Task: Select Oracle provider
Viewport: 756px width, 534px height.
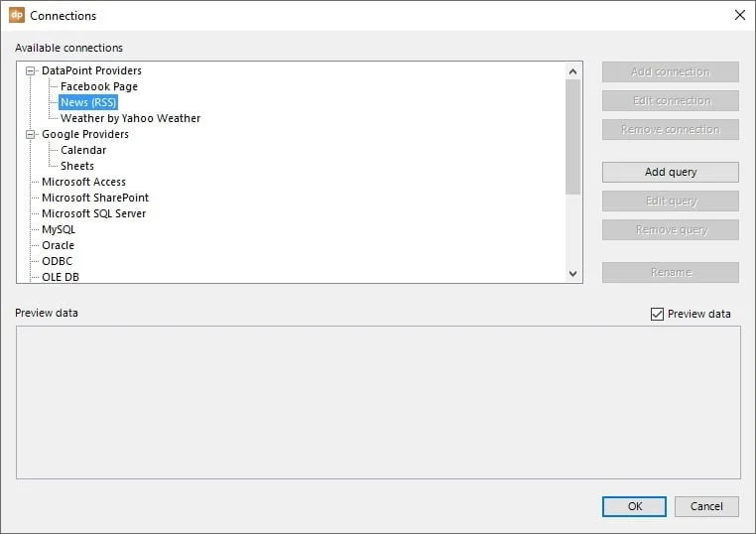Action: coord(59,245)
